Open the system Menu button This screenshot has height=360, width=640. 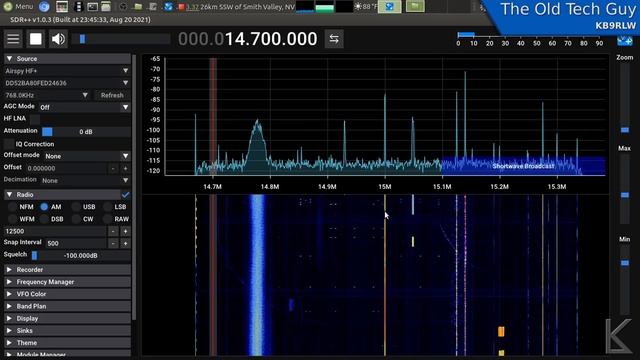[18, 6]
